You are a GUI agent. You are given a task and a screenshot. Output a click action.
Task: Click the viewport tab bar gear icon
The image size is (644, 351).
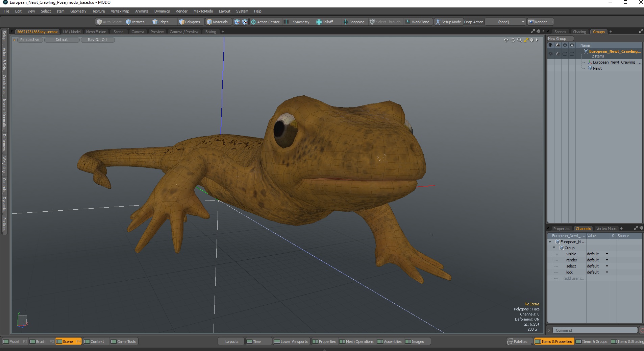pos(538,31)
